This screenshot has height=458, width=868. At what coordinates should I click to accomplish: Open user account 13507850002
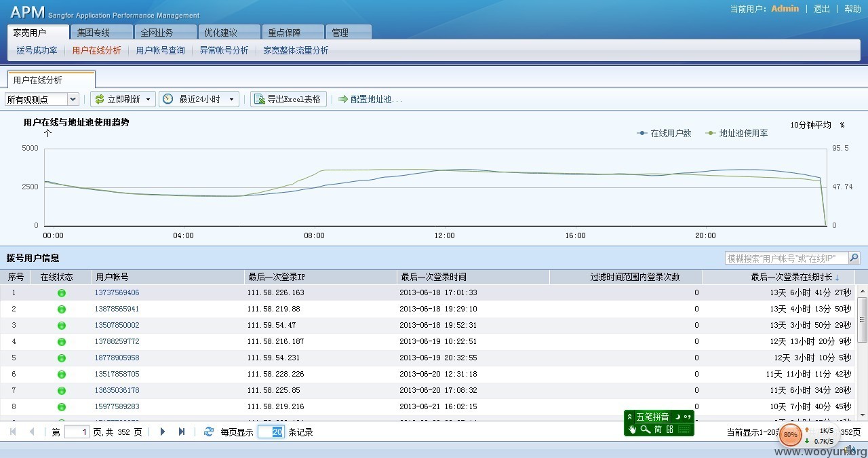[x=117, y=325]
